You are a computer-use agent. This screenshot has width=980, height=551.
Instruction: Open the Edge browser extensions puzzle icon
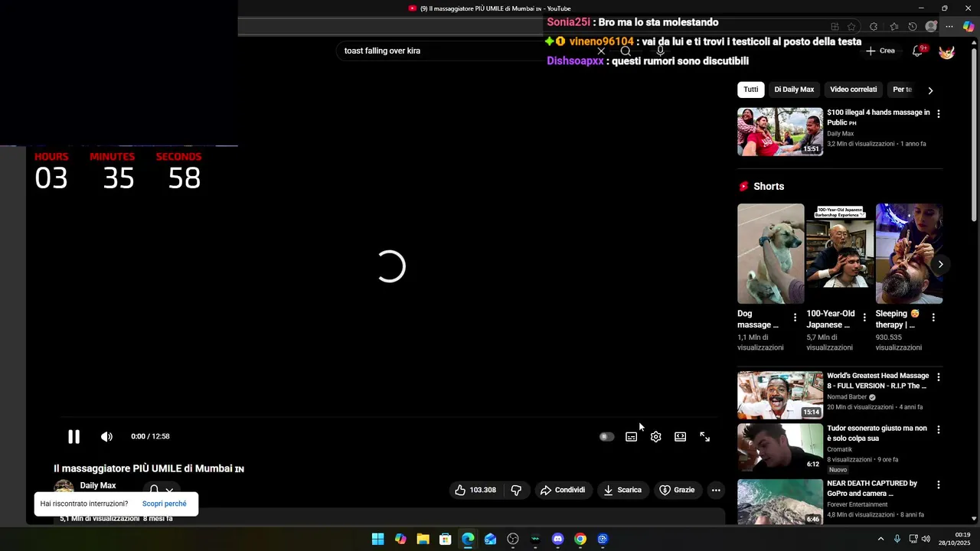[x=874, y=27]
